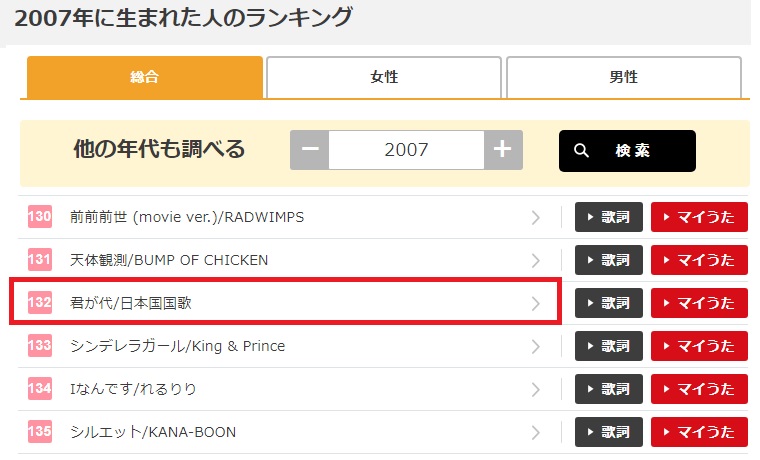Click the minus year stepper button
This screenshot has height=460, width=760.
pyautogui.click(x=310, y=150)
